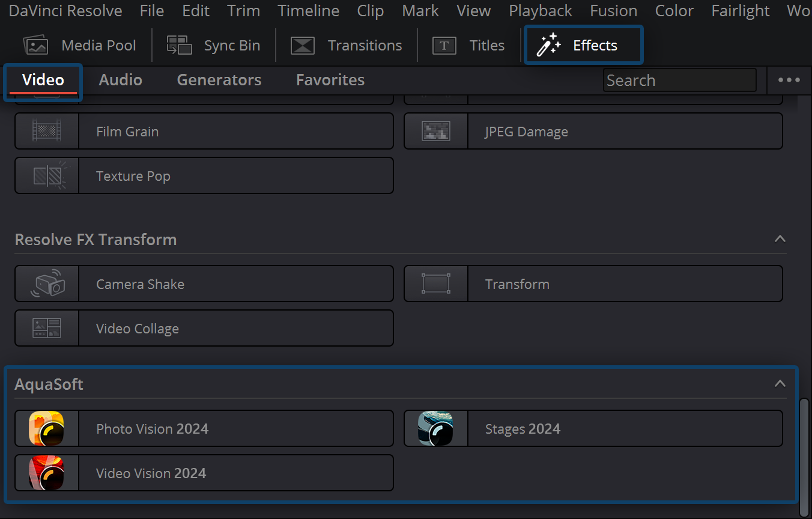Collapse the AquaSoft category
812x519 pixels.
click(x=780, y=383)
